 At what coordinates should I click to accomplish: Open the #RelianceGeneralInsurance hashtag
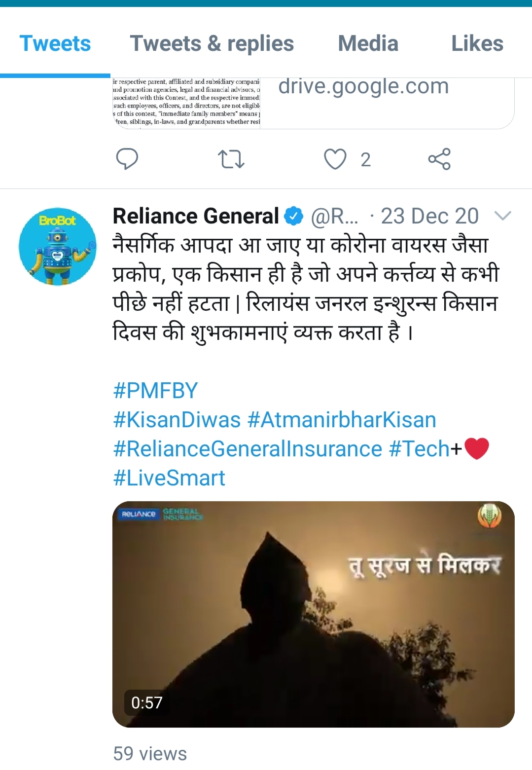coord(248,449)
